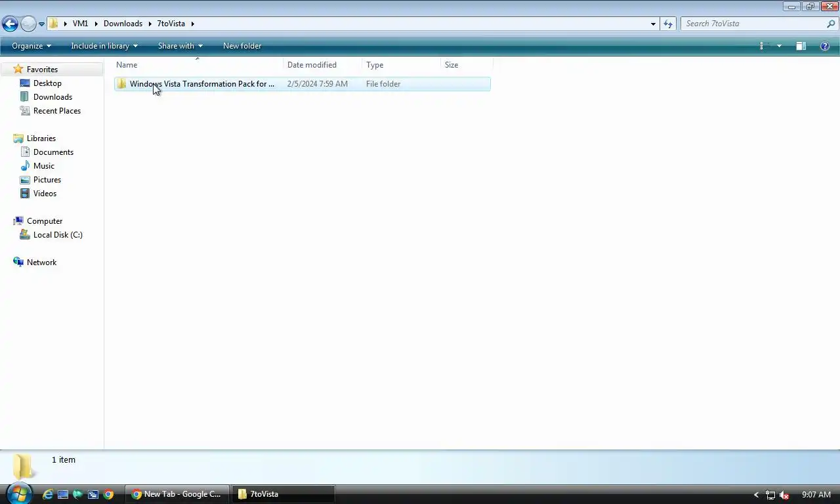Toggle the preview pane icon
The height and width of the screenshot is (504, 840).
coord(801,46)
